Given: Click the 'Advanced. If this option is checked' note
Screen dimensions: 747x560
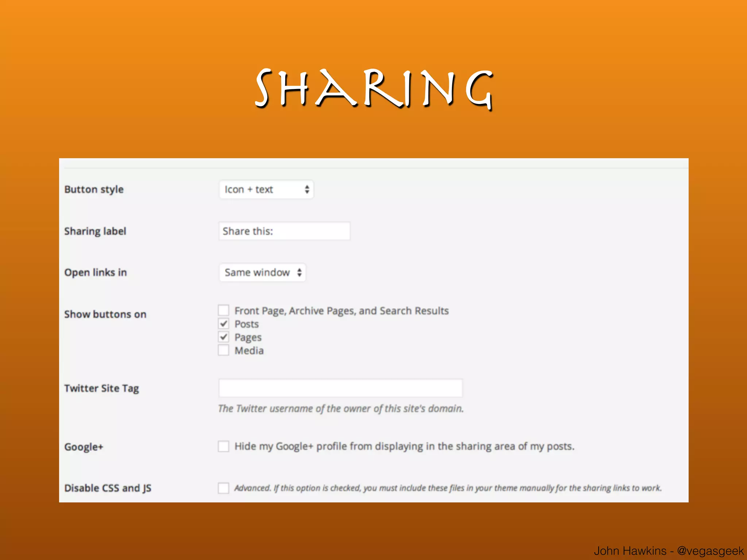Looking at the screenshot, I should [448, 488].
